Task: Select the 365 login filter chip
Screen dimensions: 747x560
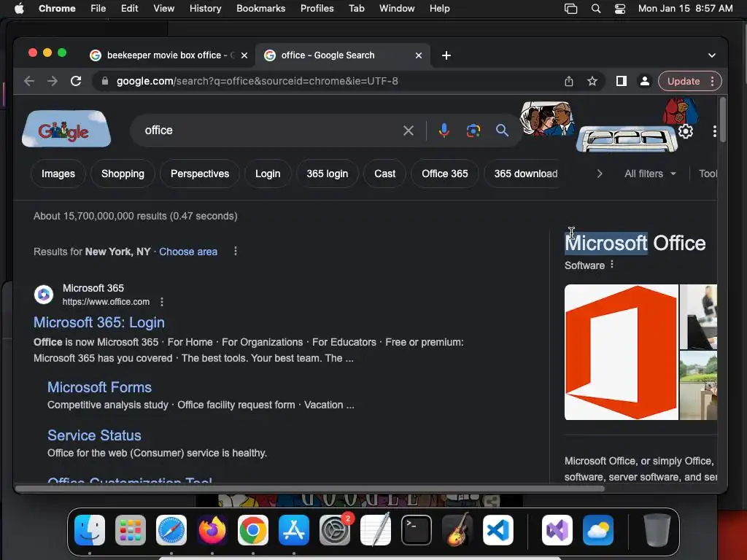Action: (x=328, y=174)
